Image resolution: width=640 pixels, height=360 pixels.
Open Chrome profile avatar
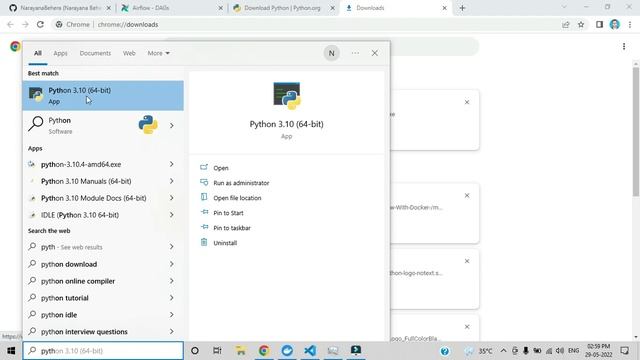coord(615,24)
